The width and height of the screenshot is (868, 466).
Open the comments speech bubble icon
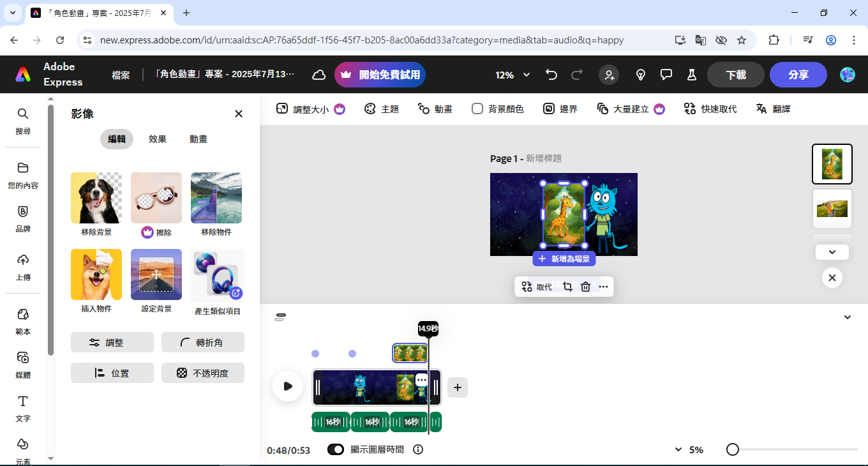click(666, 75)
